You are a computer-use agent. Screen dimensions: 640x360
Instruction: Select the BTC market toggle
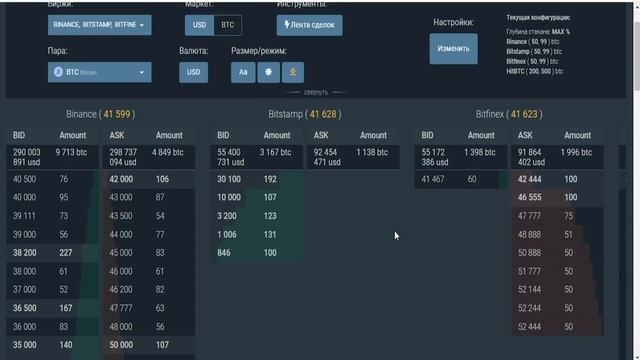227,25
